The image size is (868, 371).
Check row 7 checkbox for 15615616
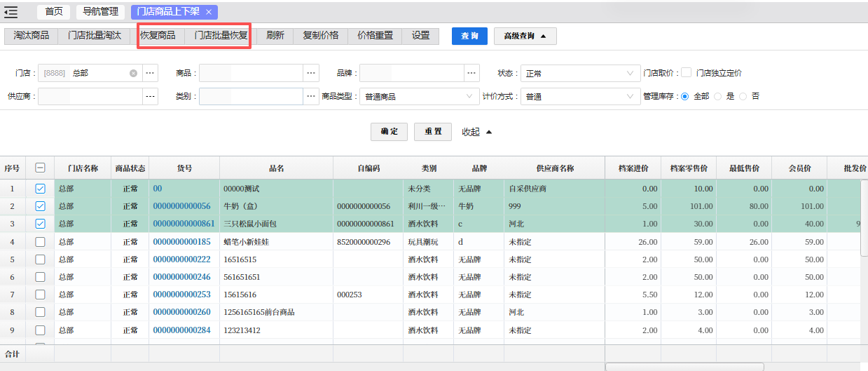(x=40, y=295)
